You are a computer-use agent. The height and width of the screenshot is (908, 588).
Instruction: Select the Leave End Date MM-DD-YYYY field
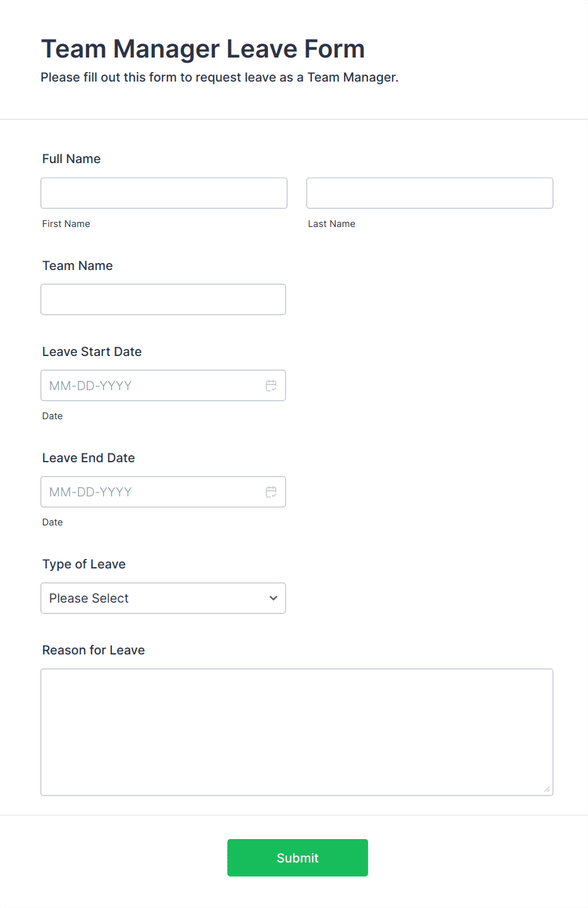[x=163, y=492]
